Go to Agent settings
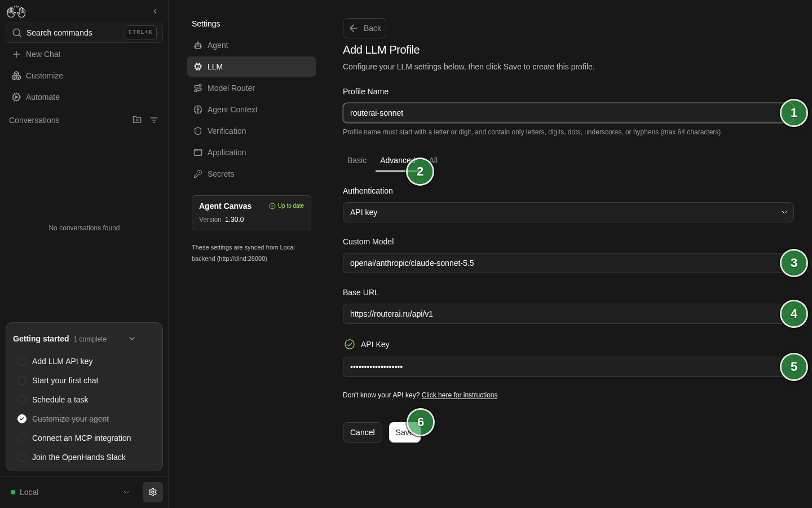812x508 pixels. [x=251, y=45]
